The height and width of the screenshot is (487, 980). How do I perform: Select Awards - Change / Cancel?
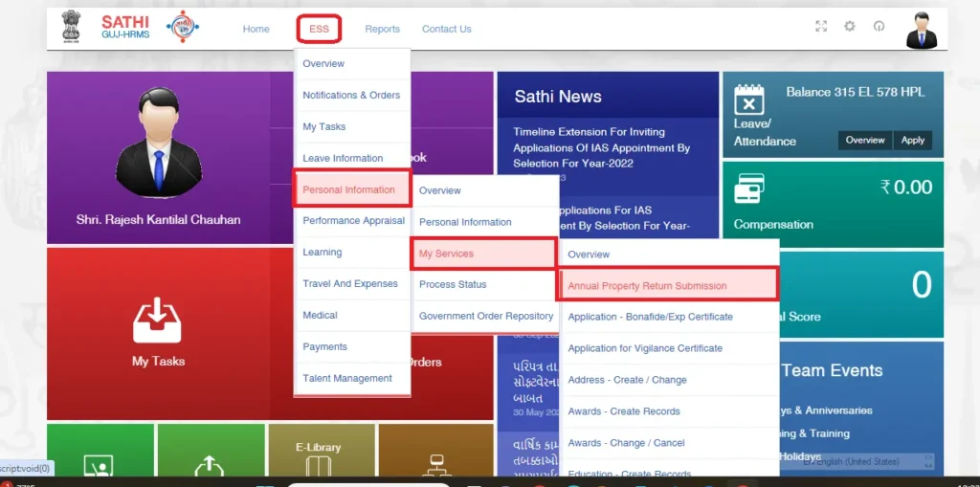pyautogui.click(x=669, y=443)
